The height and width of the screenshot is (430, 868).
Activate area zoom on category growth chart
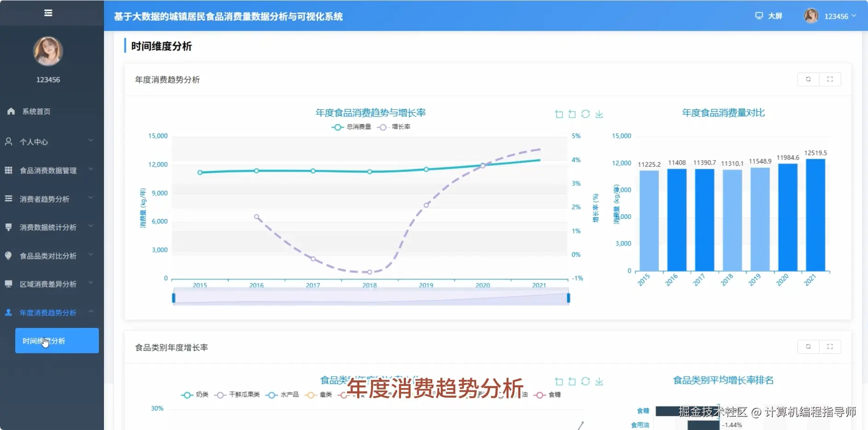point(559,381)
